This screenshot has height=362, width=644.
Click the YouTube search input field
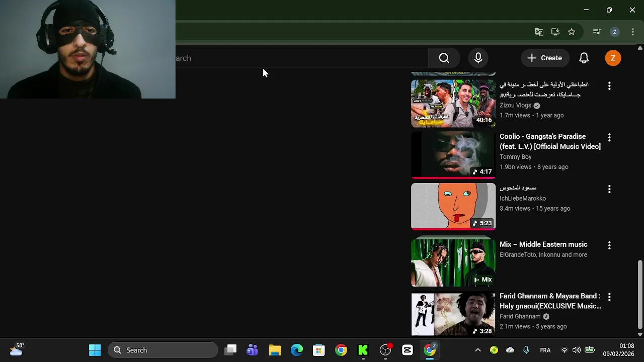(x=302, y=58)
